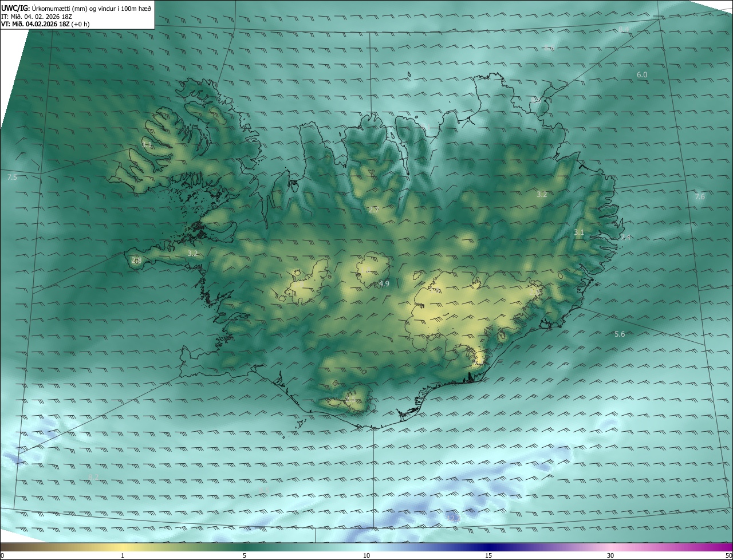
Task: Click the 'Úrkomumætti (mm) og vindur' title line
Action: click(76, 8)
